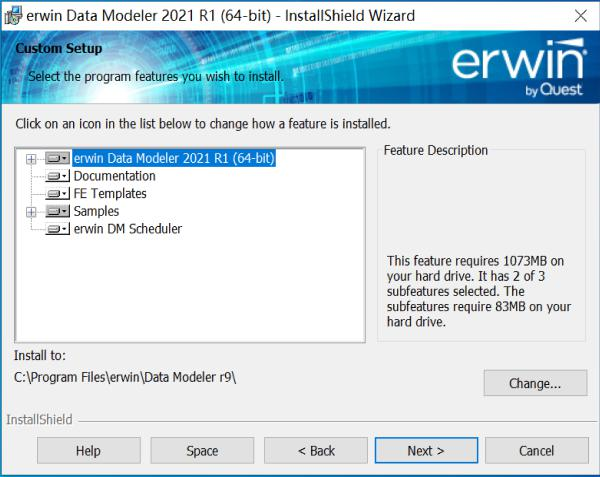This screenshot has height=477, width=600.
Task: Expand the Samples tree node
Action: pyautogui.click(x=31, y=212)
